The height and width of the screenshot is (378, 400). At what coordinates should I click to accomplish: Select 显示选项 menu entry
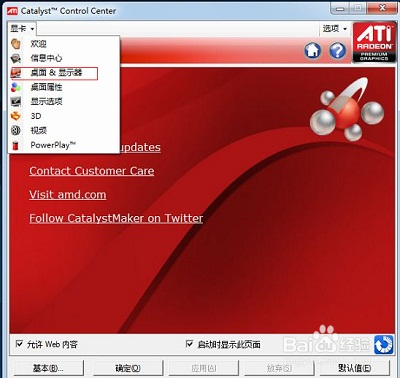pyautogui.click(x=63, y=102)
